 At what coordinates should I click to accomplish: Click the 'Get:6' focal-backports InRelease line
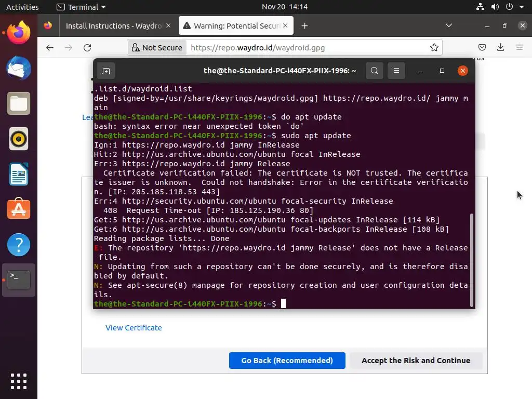pos(271,229)
